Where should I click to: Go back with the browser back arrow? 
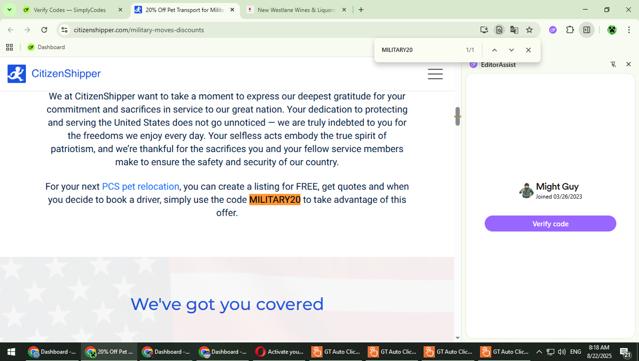coord(11,30)
